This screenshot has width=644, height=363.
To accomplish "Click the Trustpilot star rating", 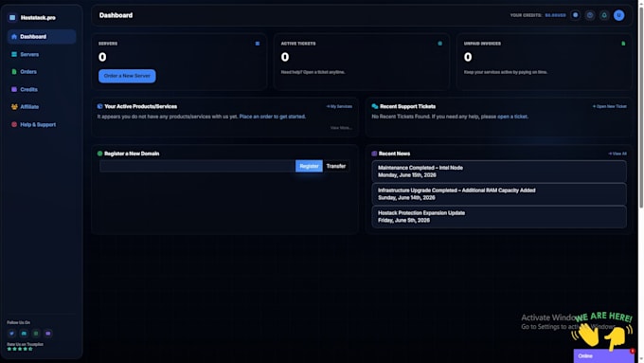I will click(20, 349).
